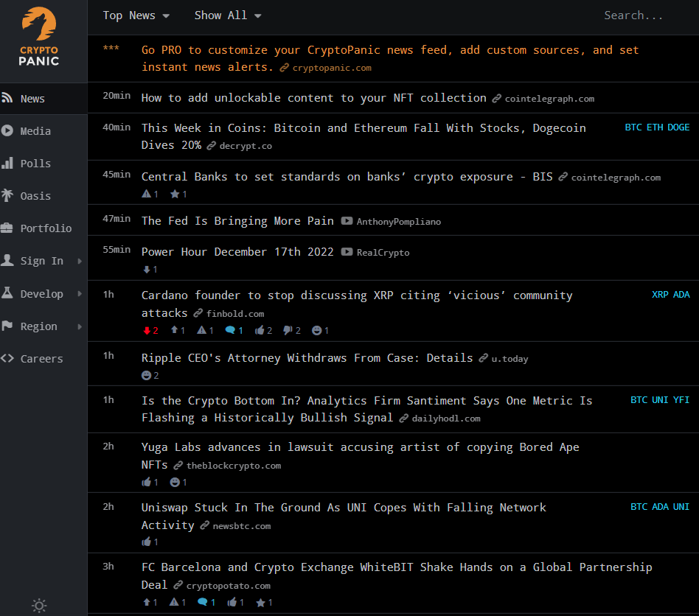Open the NFT unlockable content article
The image size is (699, 616).
tap(314, 98)
